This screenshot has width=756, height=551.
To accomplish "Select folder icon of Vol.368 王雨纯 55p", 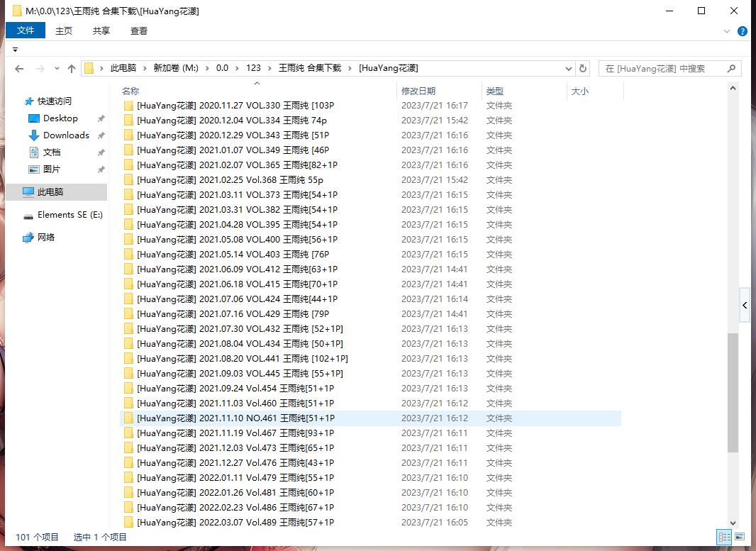I will click(x=128, y=180).
